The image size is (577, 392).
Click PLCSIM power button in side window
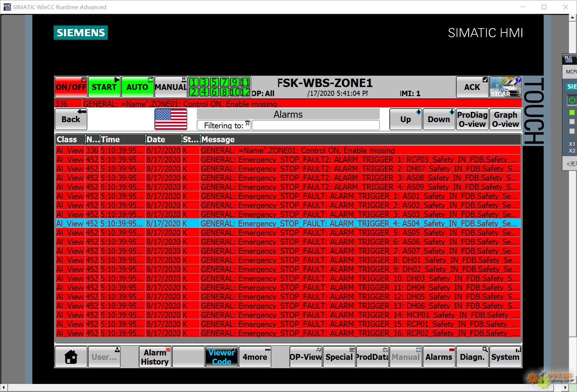pos(572,100)
